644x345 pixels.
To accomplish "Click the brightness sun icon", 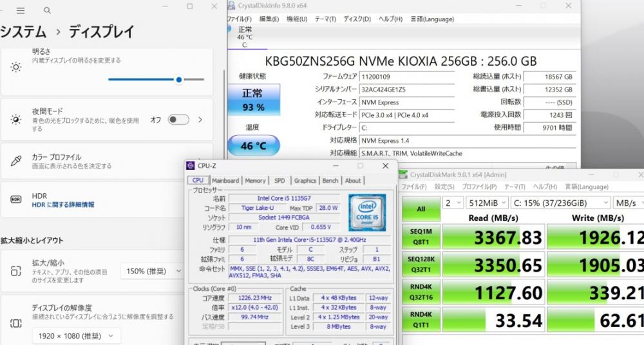I will [x=16, y=68].
